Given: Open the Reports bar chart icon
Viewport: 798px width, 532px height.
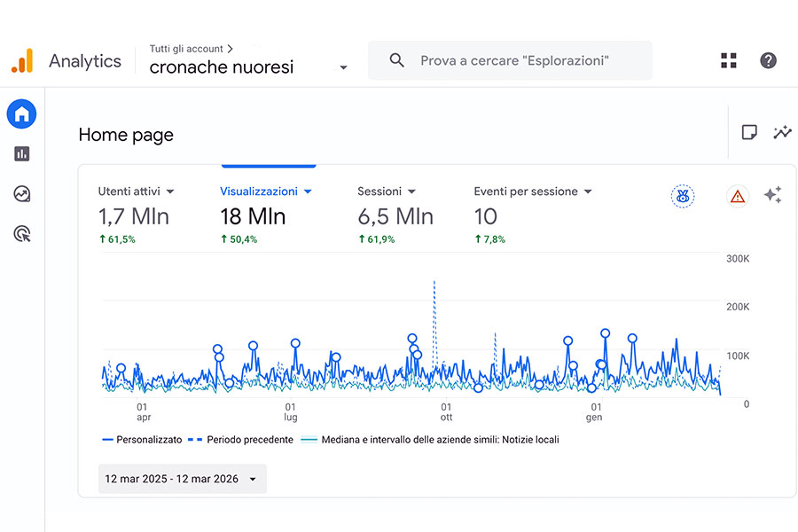Looking at the screenshot, I should coord(22,153).
